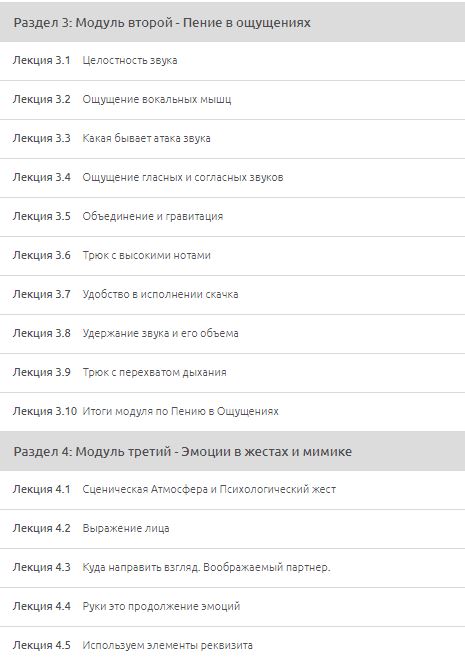
Task: Open lecture Трюк с высокими нотами
Action: point(232,256)
